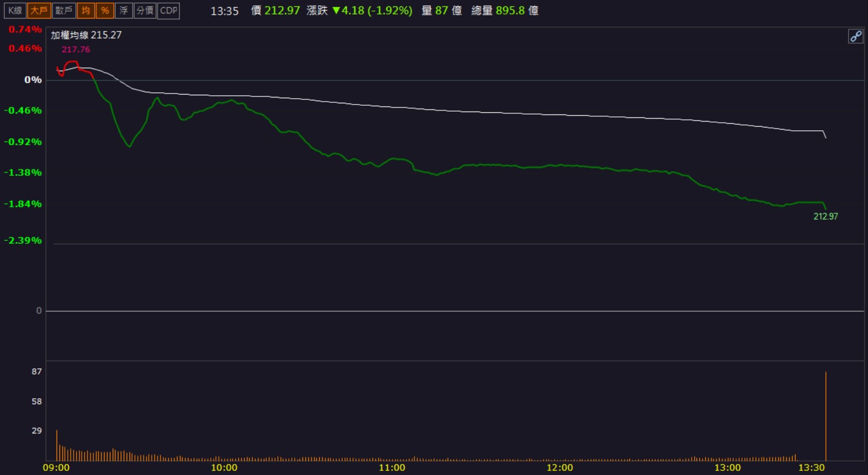Toggle the 浮 button
The image size is (868, 475).
pos(124,11)
